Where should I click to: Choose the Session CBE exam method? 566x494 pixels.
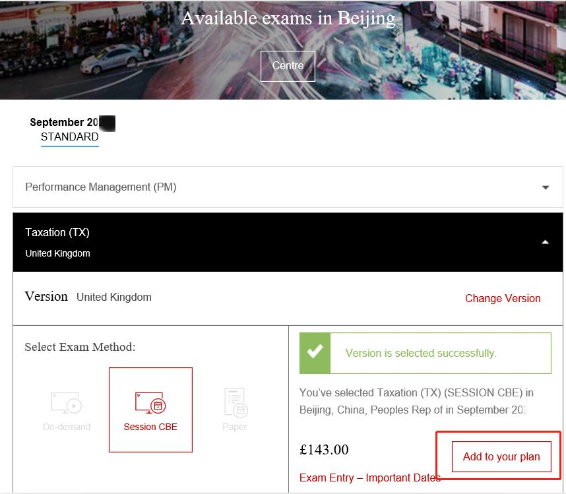151,410
